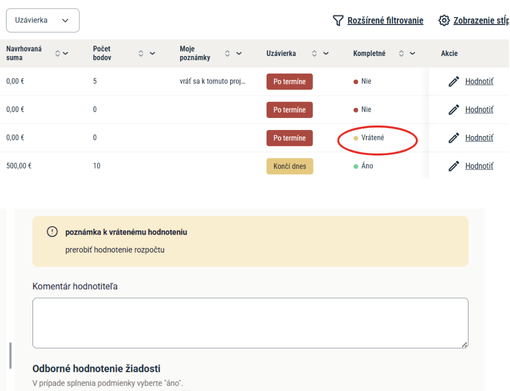Click pencil icon in row with 5 points
Image resolution: width=510 pixels, height=391 pixels.
pos(454,81)
